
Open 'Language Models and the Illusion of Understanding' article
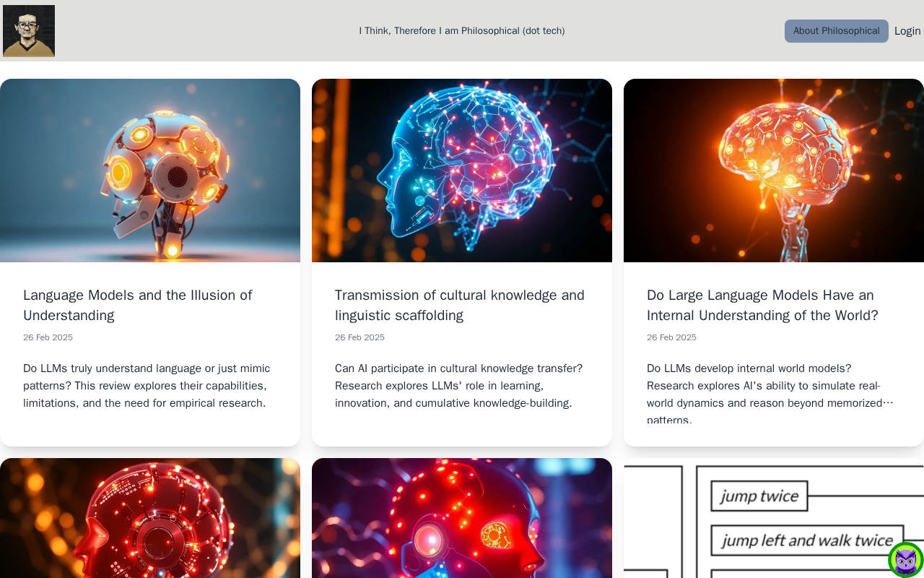point(138,305)
